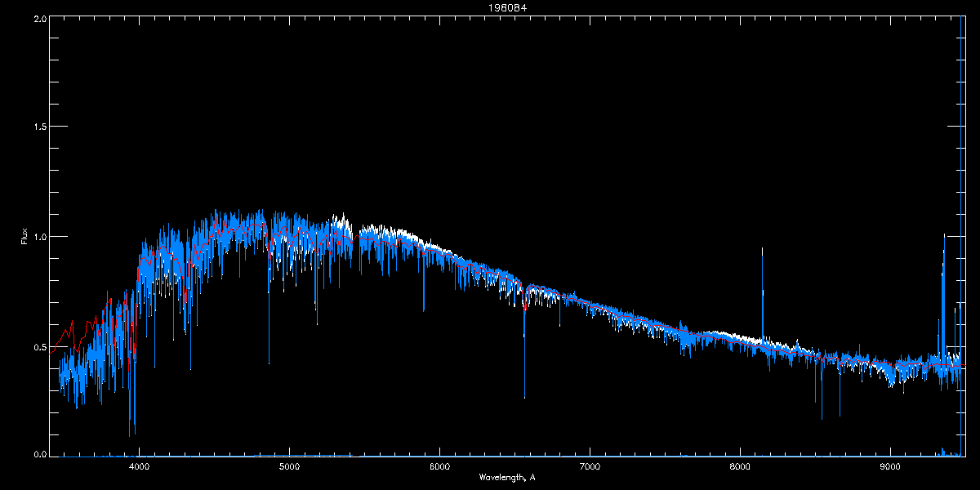Viewport: 980px width, 490px height.
Task: Click the 'Wavelength, A' x-axis label
Action: (506, 477)
